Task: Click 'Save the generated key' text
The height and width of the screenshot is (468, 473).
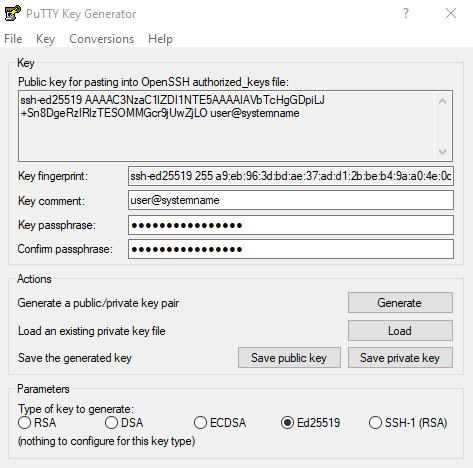Action: 75,358
